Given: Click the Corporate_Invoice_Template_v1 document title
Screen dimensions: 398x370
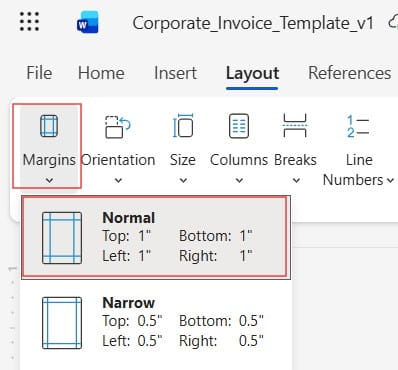Looking at the screenshot, I should (253, 23).
